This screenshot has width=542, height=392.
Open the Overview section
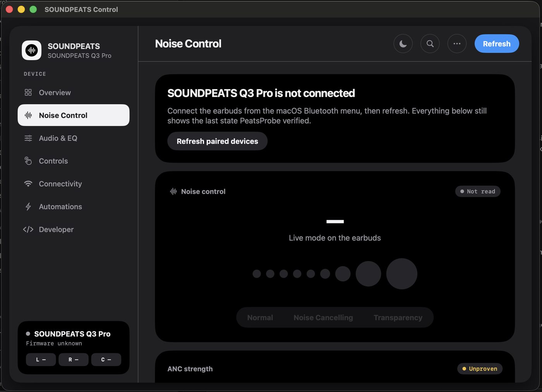pos(74,93)
